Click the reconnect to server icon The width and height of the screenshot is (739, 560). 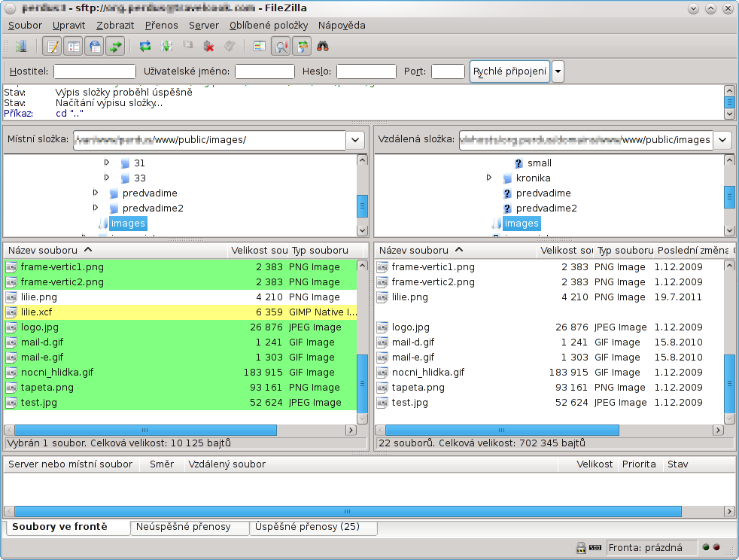click(x=230, y=46)
